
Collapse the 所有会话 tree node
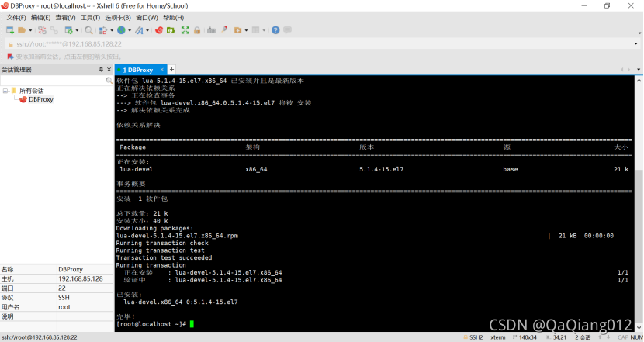[x=5, y=91]
